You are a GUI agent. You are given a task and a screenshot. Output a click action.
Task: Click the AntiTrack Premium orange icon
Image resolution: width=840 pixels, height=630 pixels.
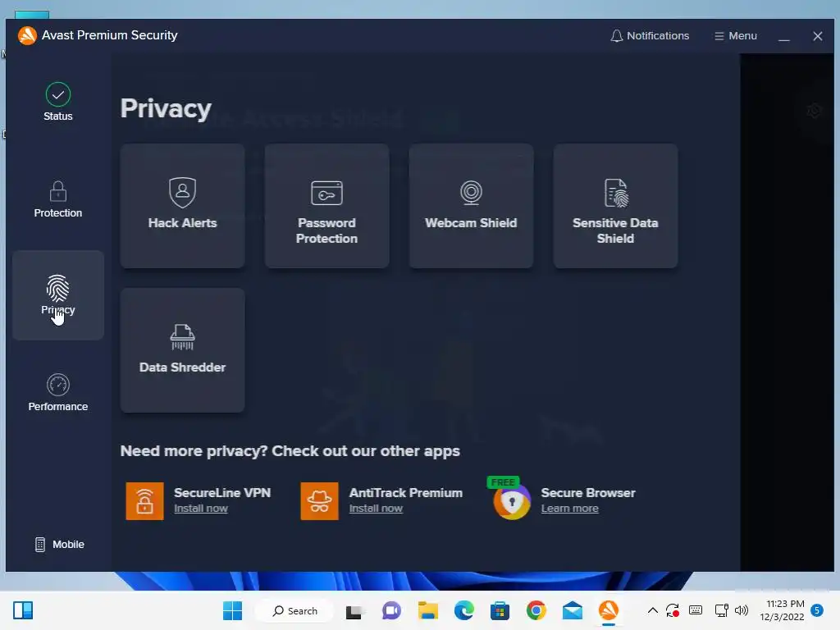pyautogui.click(x=319, y=501)
